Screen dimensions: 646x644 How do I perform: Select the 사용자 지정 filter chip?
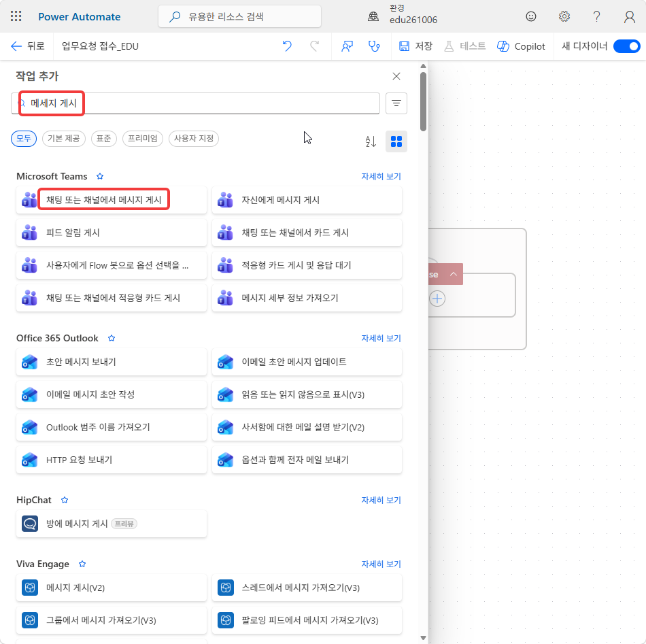click(x=194, y=139)
